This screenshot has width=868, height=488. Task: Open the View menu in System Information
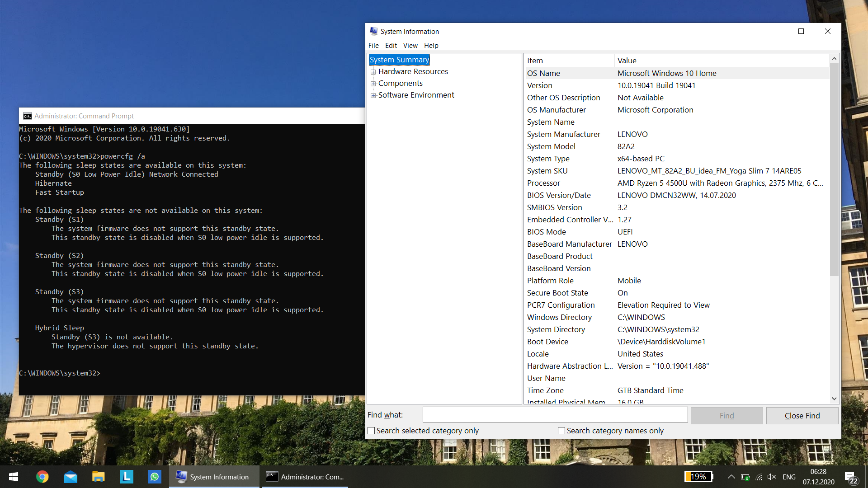click(x=410, y=46)
